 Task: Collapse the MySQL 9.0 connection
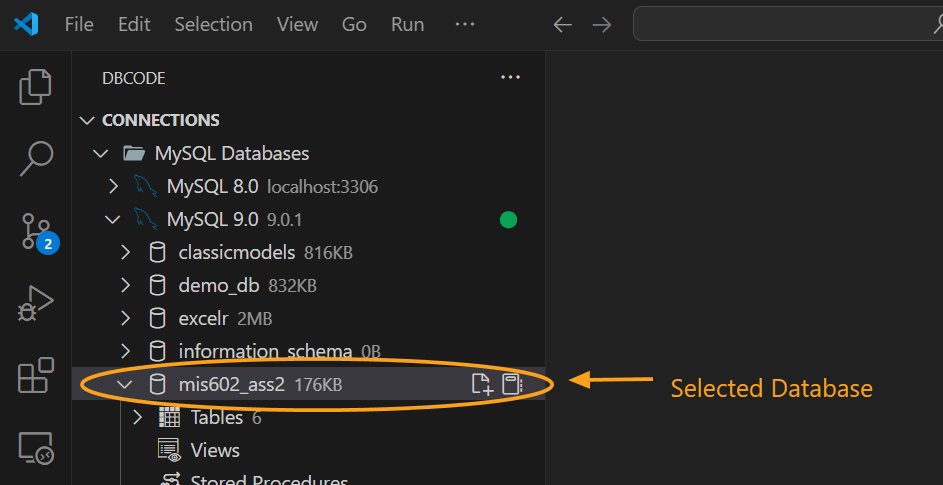[x=112, y=220]
